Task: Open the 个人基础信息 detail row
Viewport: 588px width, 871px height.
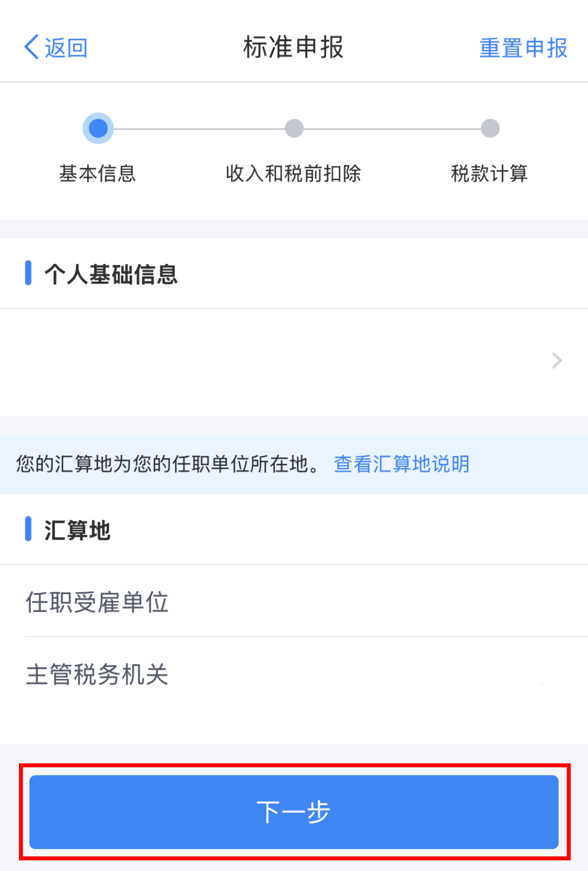Action: (279, 361)
